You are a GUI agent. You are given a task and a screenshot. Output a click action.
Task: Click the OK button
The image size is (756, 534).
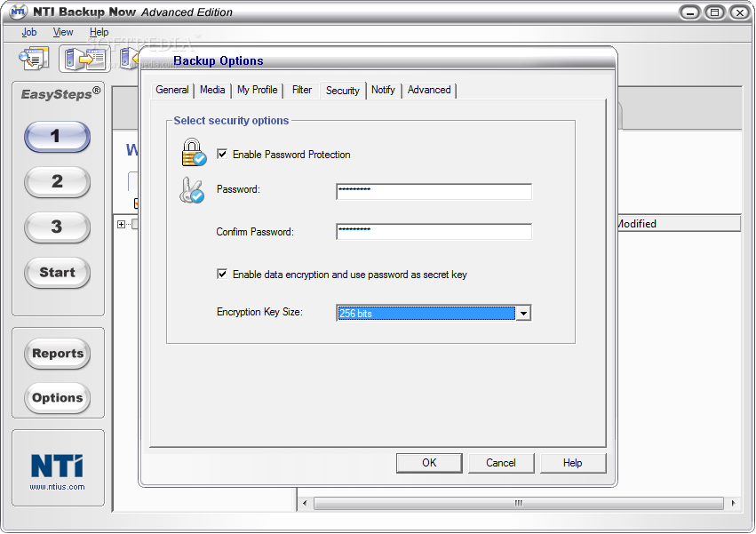tap(429, 463)
